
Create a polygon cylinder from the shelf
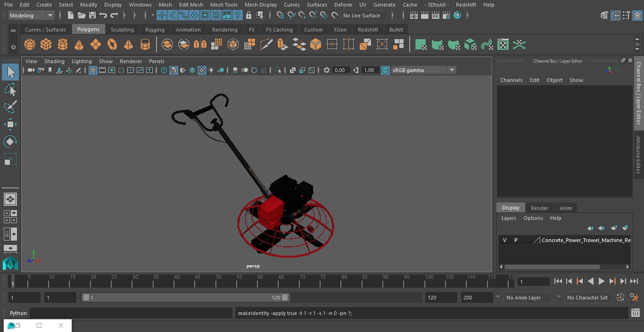(63, 45)
